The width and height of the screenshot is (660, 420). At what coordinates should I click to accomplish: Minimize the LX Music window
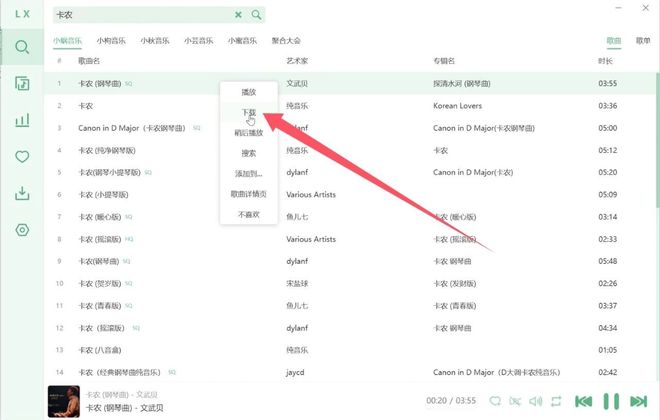click(618, 8)
